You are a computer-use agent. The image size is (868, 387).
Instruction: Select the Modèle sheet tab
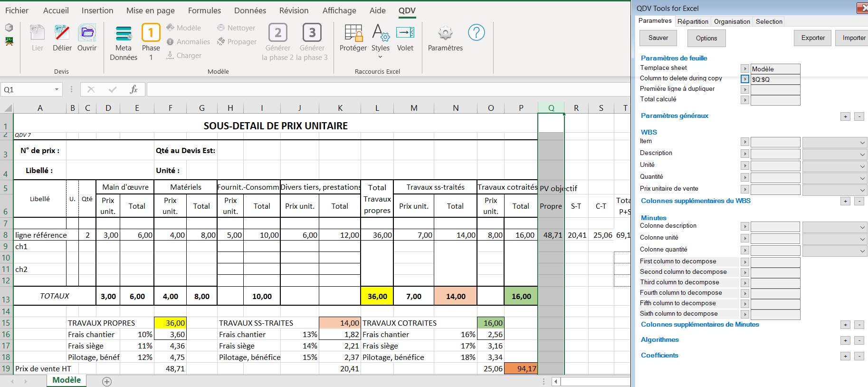pyautogui.click(x=67, y=380)
